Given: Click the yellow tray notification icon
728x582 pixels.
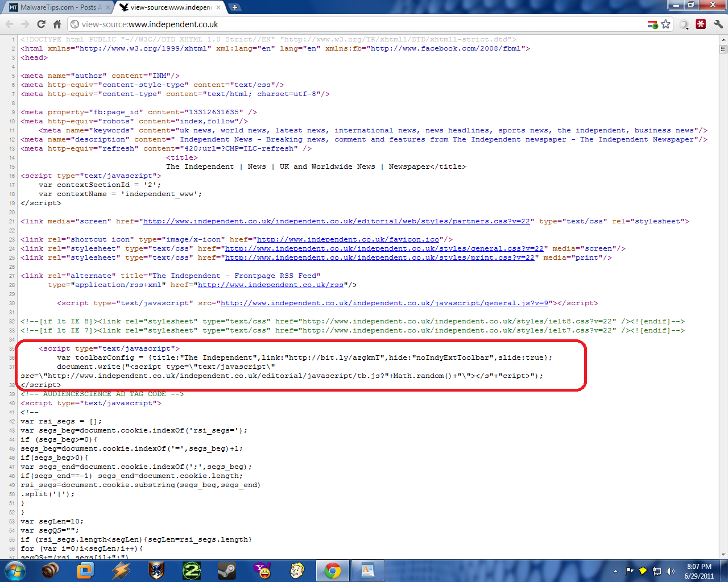Looking at the screenshot, I should coord(643,571).
